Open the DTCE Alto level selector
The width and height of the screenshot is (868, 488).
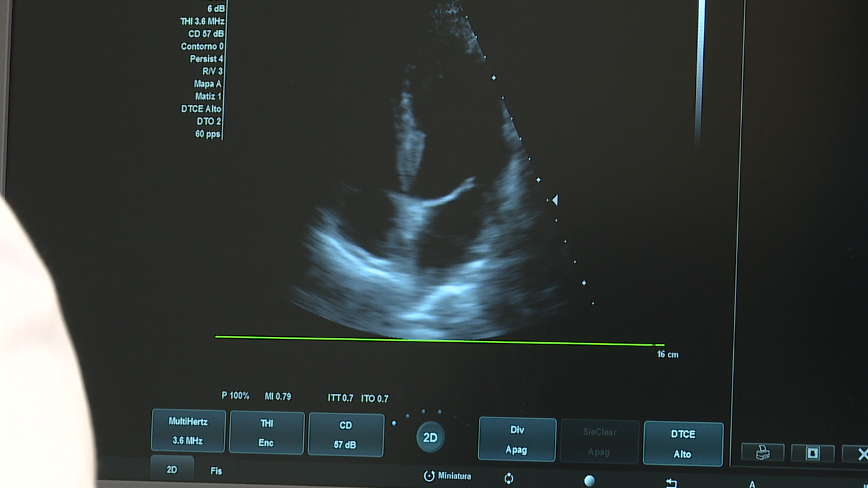pyautogui.click(x=683, y=444)
